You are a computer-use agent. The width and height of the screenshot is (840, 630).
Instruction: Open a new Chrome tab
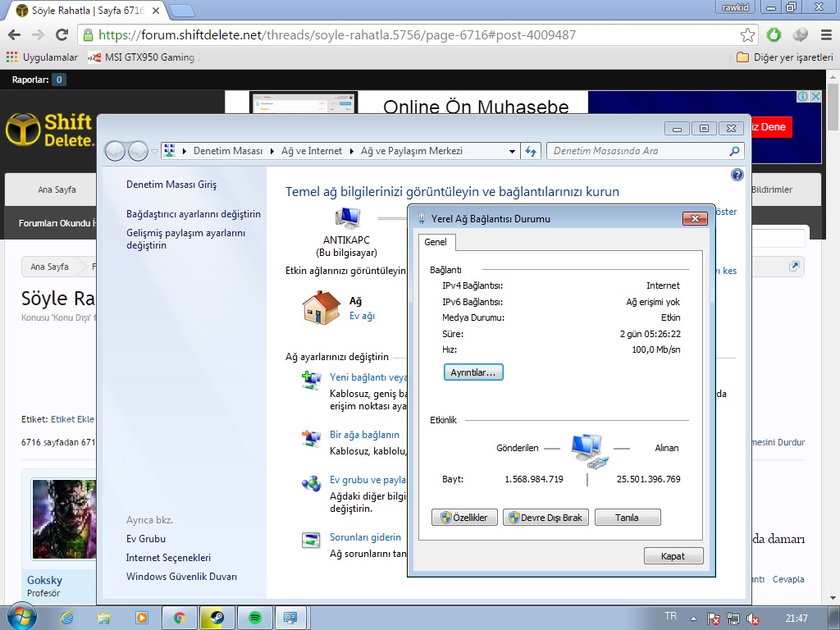181,10
